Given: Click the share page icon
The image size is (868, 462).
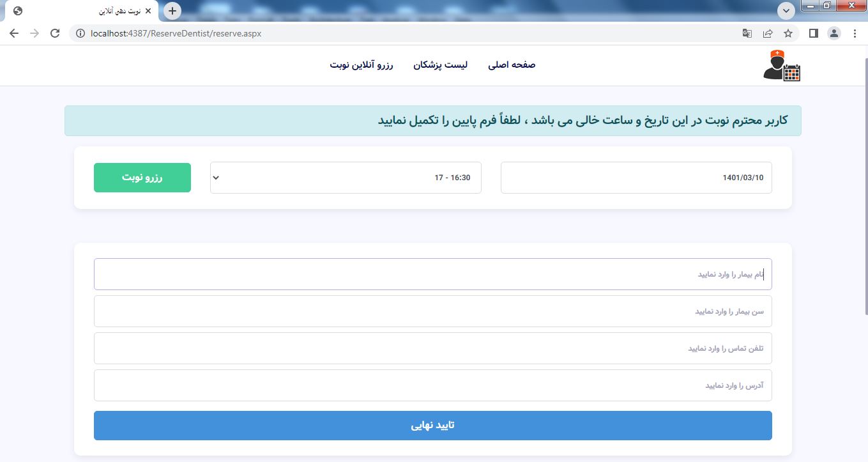Looking at the screenshot, I should pos(768,34).
